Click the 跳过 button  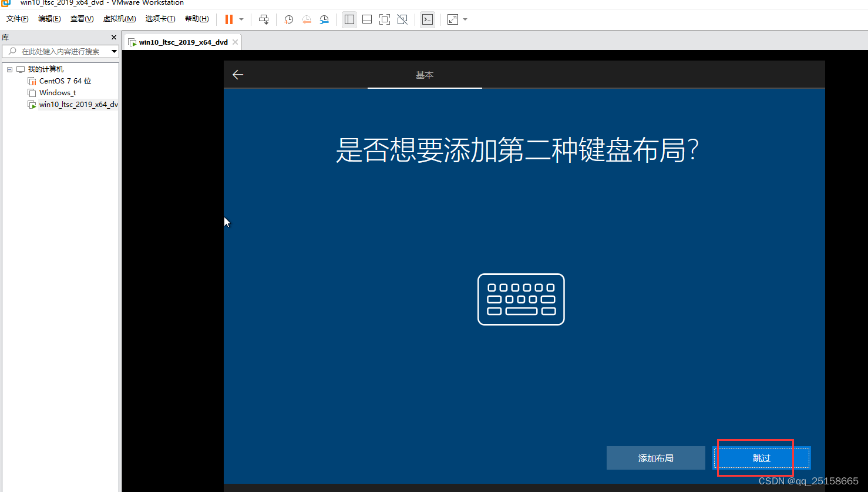[x=762, y=458]
